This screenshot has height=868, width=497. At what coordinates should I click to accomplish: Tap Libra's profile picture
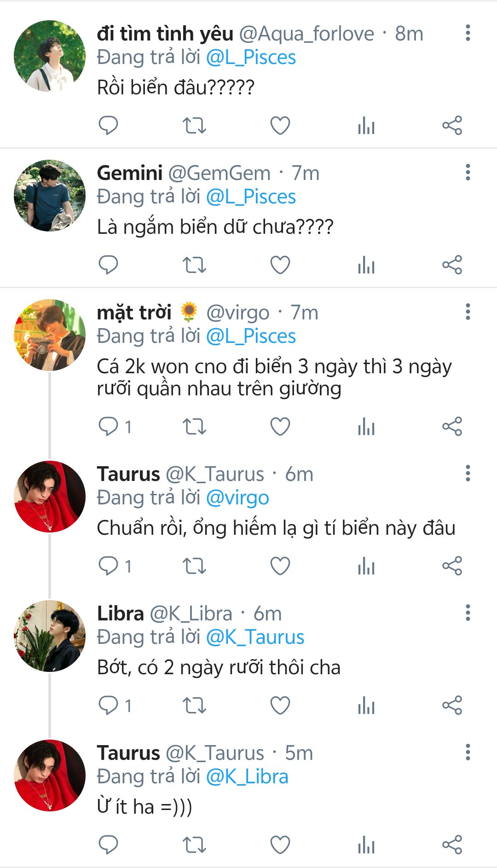click(x=50, y=636)
